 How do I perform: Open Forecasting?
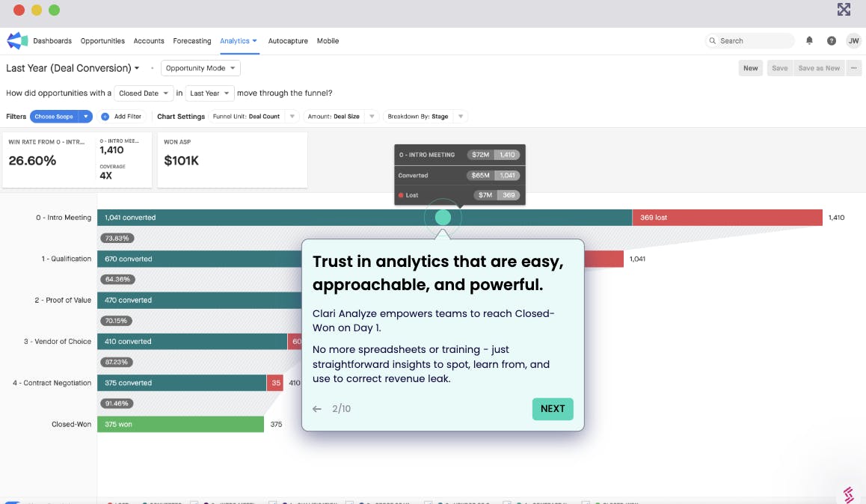(x=191, y=41)
